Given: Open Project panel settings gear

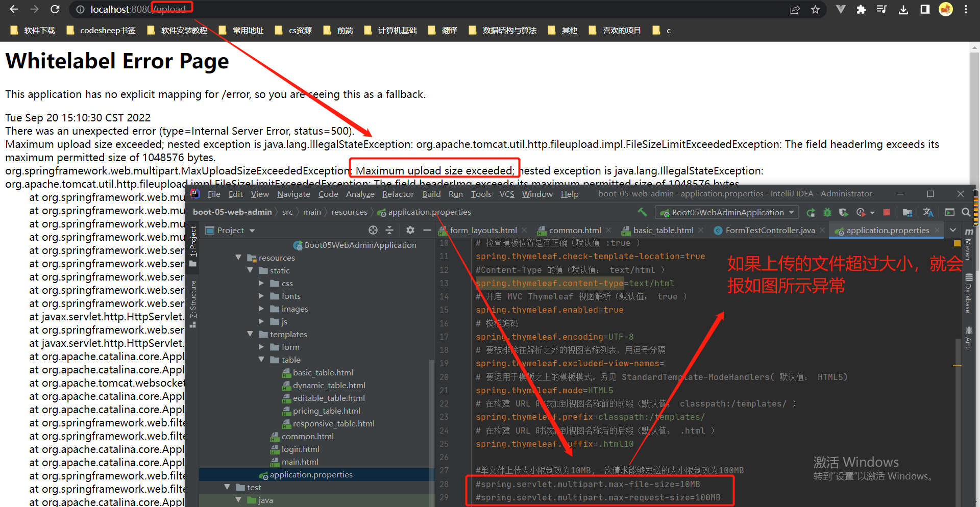Looking at the screenshot, I should point(410,231).
